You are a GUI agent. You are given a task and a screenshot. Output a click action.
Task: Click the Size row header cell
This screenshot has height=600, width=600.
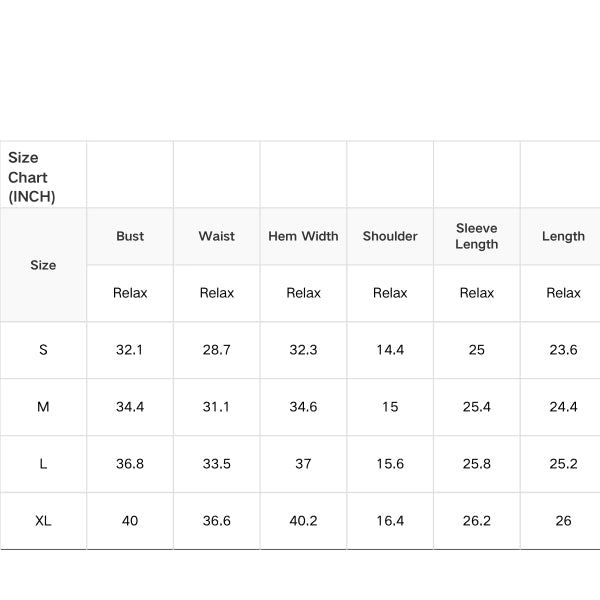[43, 265]
